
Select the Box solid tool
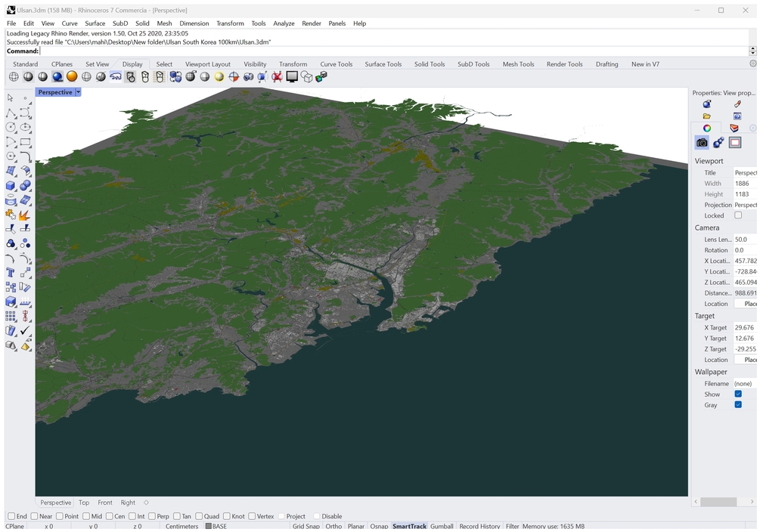[11, 185]
